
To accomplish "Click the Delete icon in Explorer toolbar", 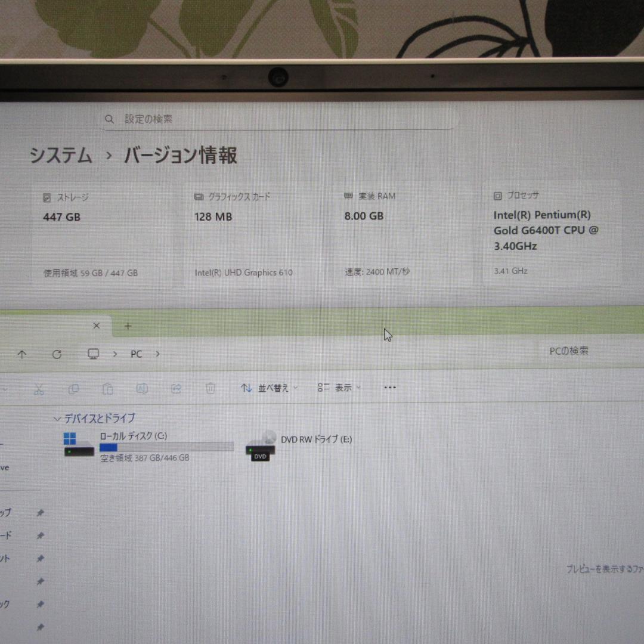I will pyautogui.click(x=210, y=388).
